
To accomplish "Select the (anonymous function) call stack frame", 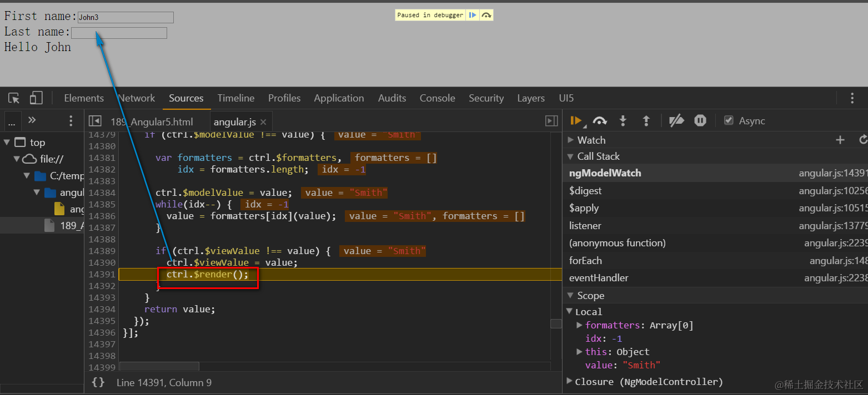I will coord(715,243).
